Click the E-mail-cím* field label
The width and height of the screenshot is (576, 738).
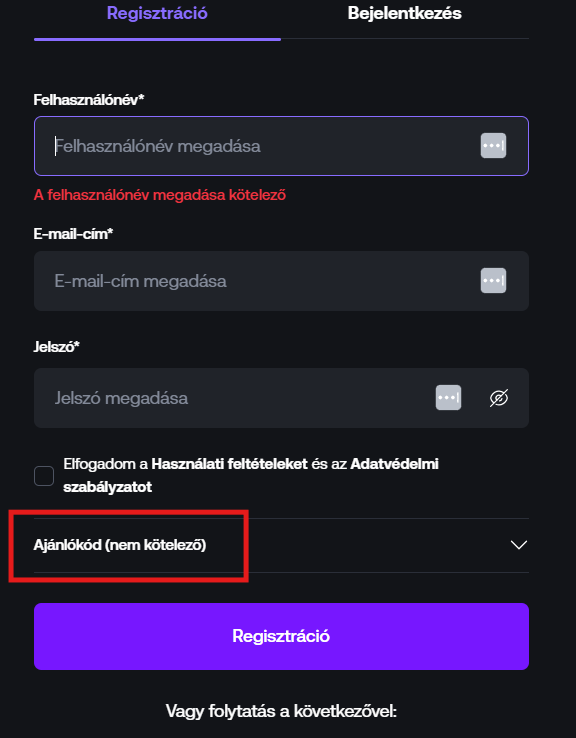click(73, 234)
